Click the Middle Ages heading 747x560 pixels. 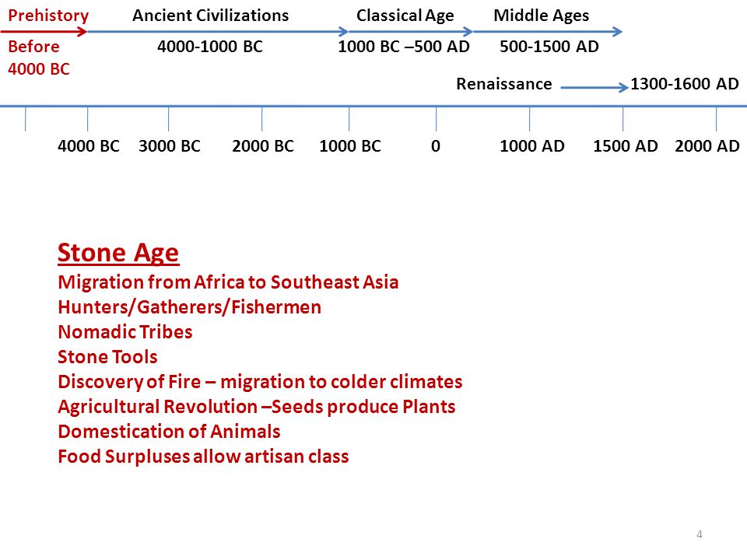point(542,16)
